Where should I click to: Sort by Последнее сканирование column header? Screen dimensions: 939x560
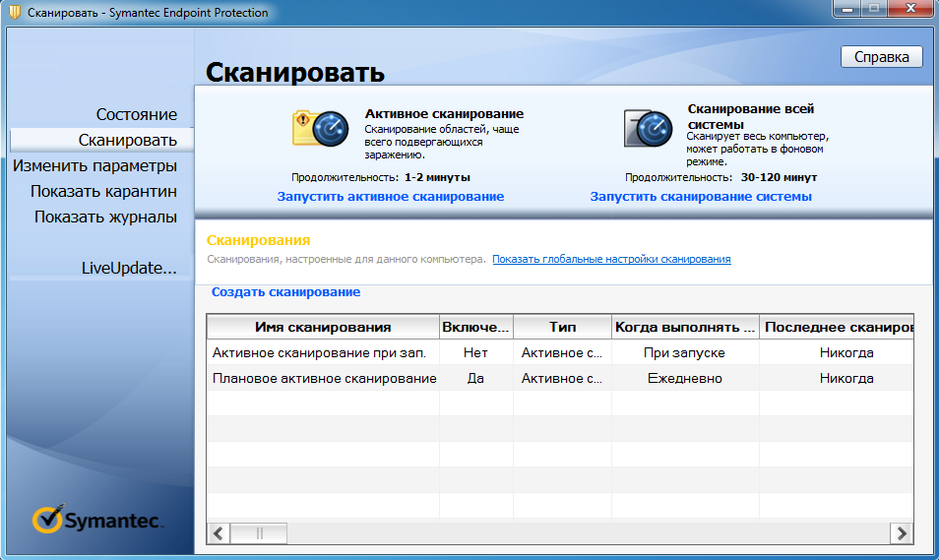837,327
